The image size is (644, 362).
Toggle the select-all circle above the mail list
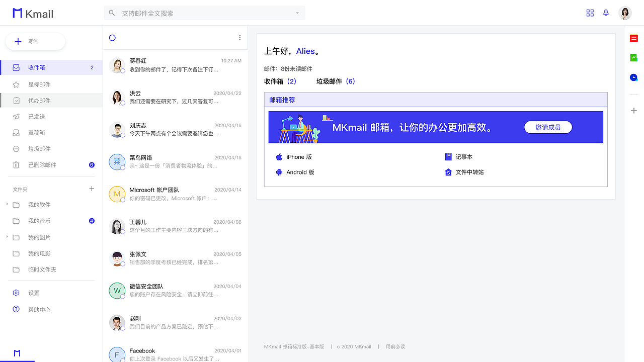(112, 37)
